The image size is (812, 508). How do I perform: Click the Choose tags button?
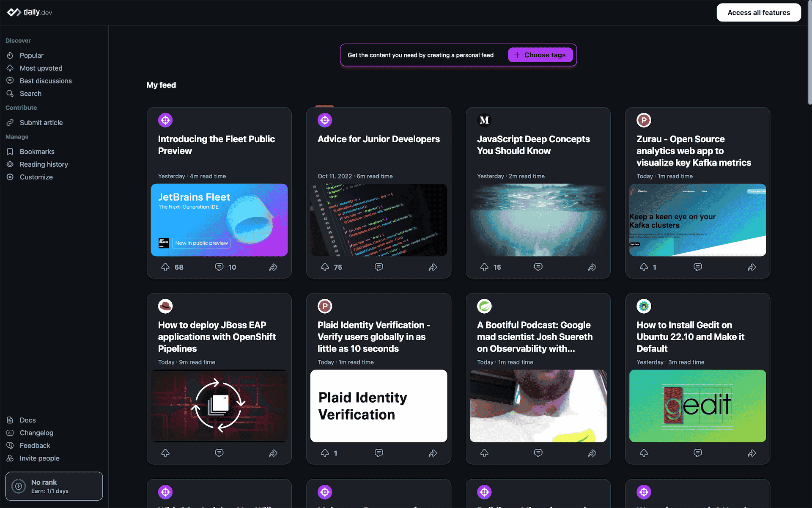click(x=540, y=55)
